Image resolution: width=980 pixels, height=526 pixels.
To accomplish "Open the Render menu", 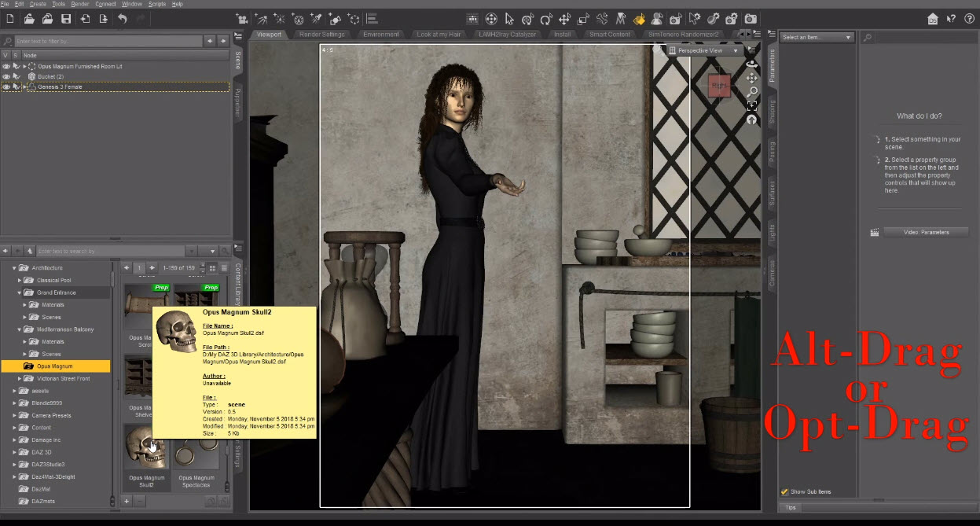I will point(80,4).
